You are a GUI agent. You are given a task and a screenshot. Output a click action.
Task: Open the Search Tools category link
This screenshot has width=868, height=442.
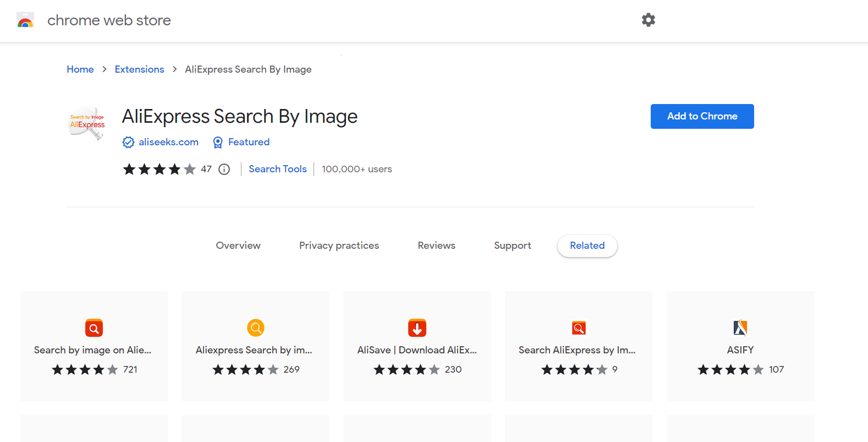[278, 169]
